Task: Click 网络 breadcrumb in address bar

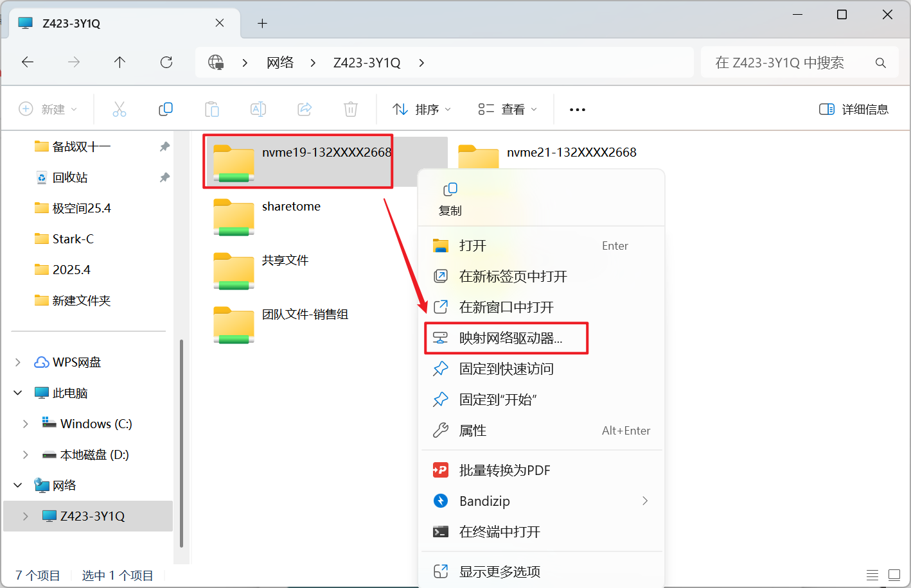Action: point(280,63)
